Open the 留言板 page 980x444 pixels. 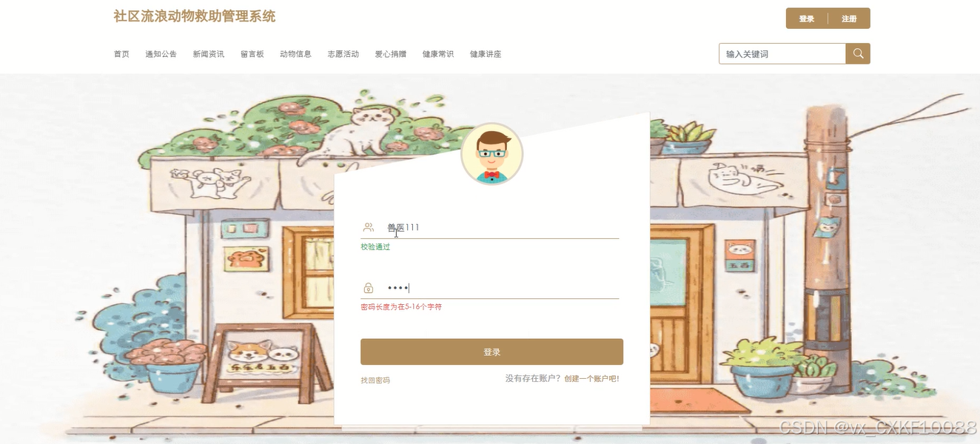point(252,54)
